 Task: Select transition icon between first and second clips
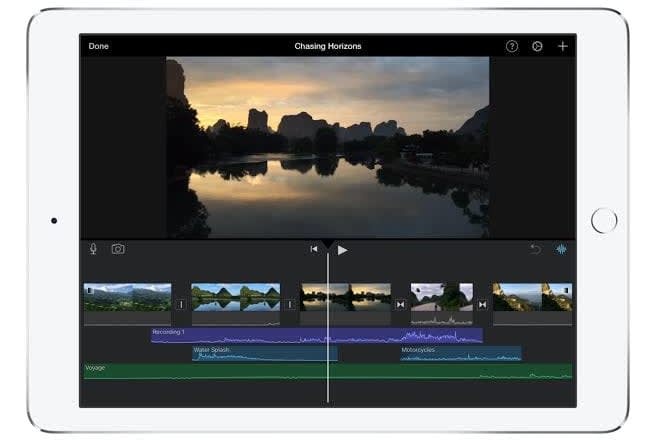[x=181, y=304]
